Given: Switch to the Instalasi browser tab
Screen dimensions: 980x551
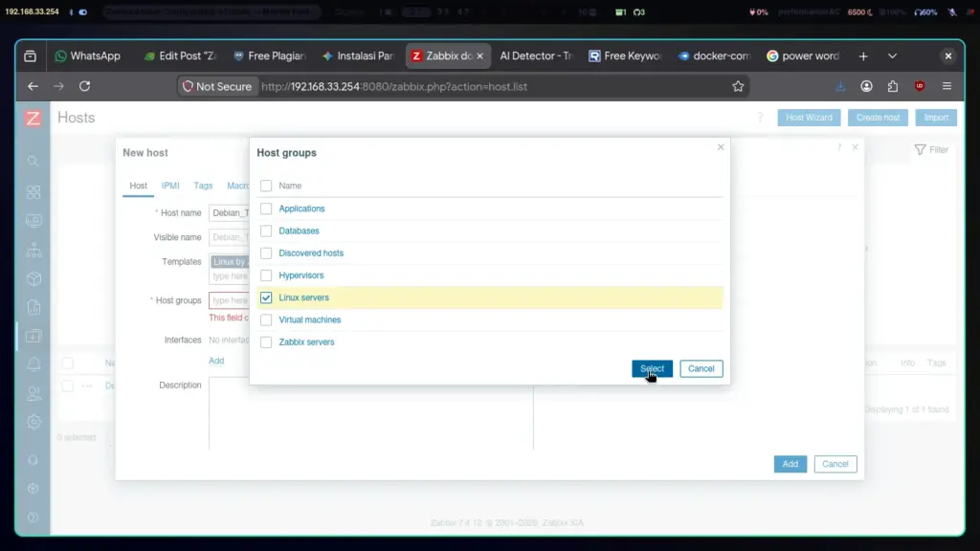Looking at the screenshot, I should 359,56.
